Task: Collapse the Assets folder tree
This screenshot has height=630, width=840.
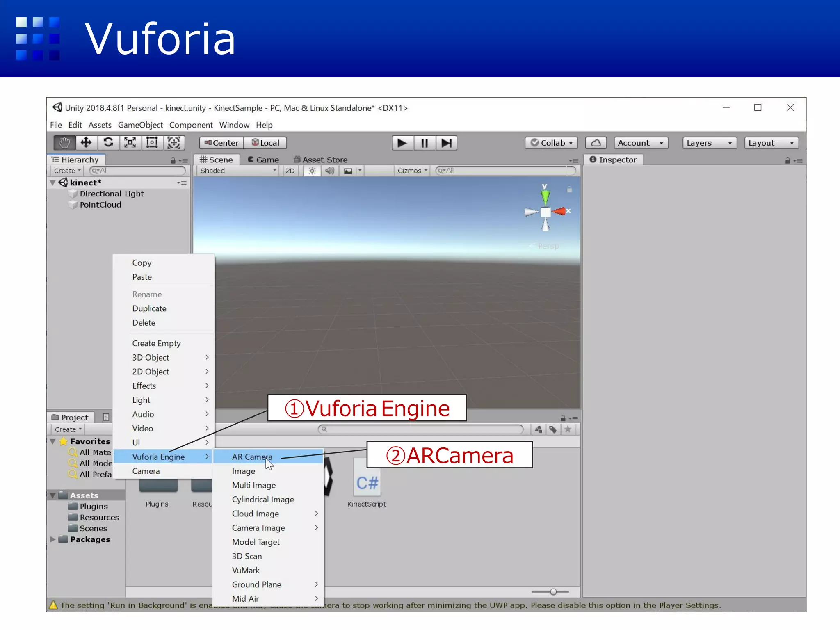Action: click(52, 495)
